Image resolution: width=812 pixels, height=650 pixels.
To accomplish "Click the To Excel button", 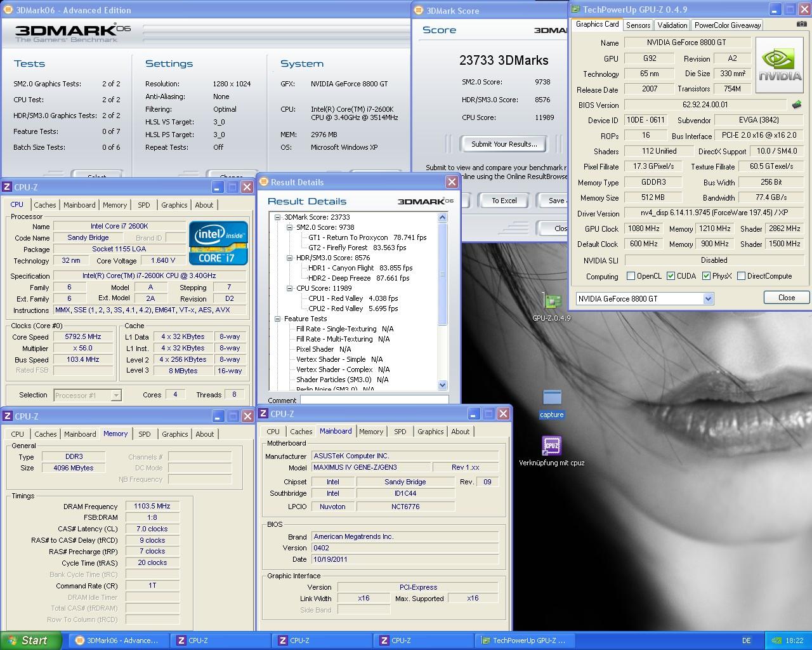I will tap(504, 201).
